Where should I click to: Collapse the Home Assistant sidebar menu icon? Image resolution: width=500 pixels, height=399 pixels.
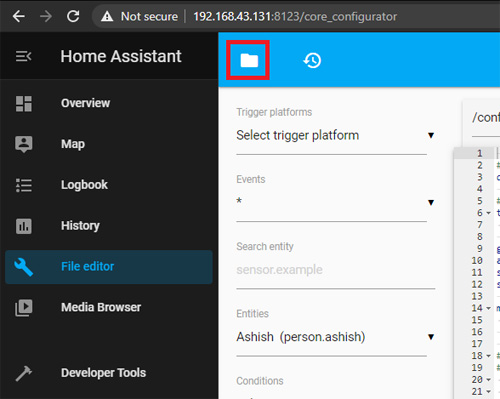point(24,56)
